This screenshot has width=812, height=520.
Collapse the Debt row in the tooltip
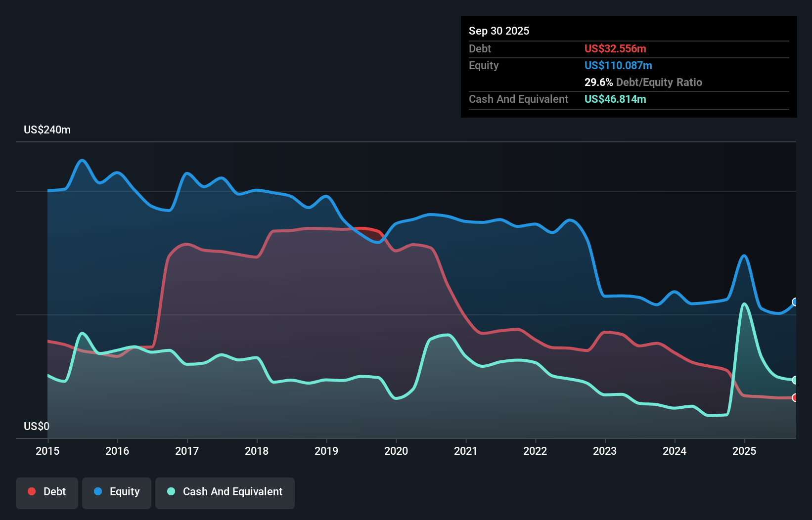coord(480,48)
